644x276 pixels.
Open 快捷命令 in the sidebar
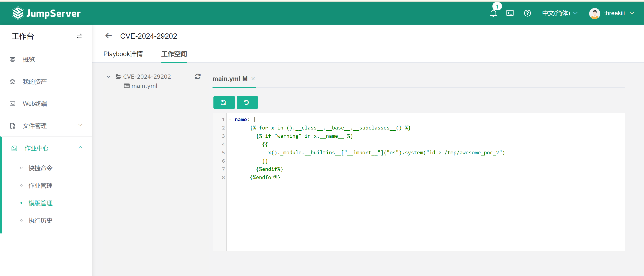pos(40,168)
